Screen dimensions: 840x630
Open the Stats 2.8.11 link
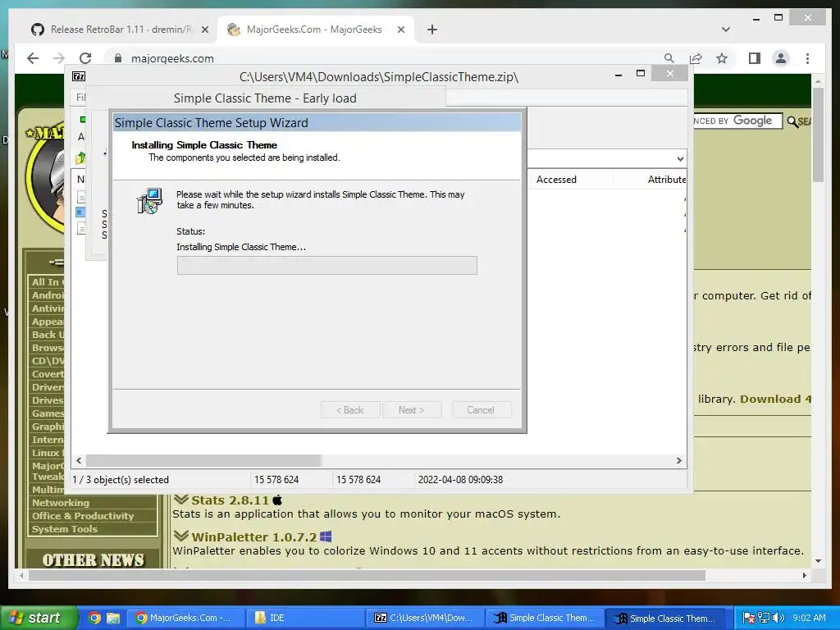coord(230,500)
